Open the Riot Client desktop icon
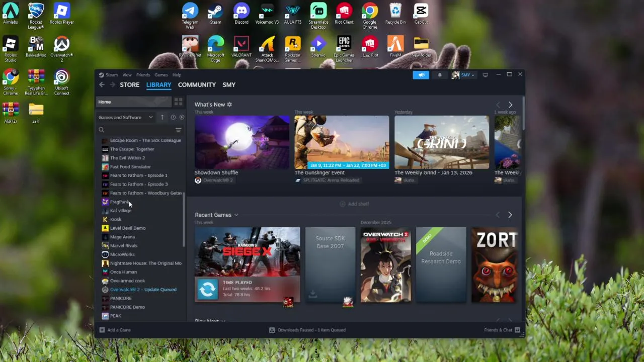The image size is (644, 362). tap(344, 10)
